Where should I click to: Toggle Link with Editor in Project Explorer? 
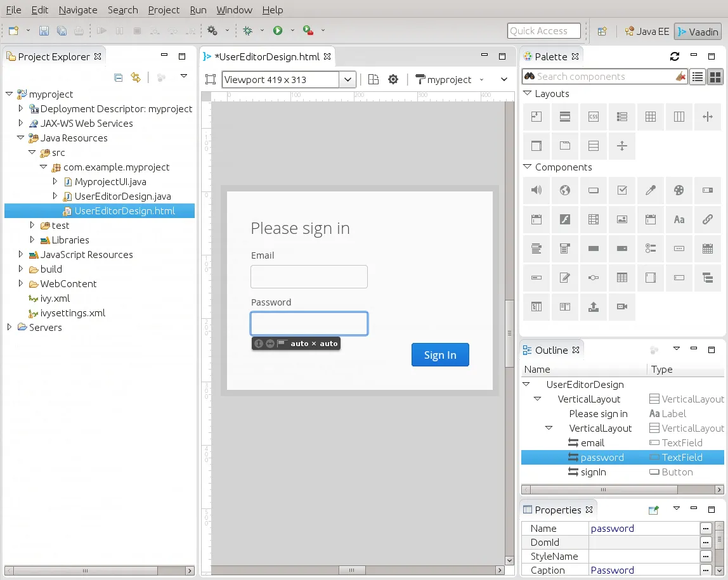(x=135, y=77)
